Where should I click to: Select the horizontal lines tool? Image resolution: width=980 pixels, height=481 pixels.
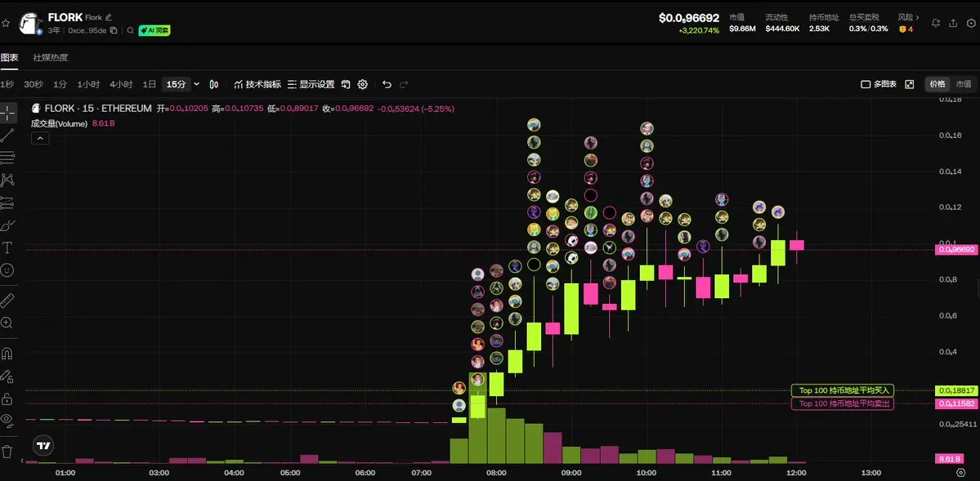[x=7, y=158]
